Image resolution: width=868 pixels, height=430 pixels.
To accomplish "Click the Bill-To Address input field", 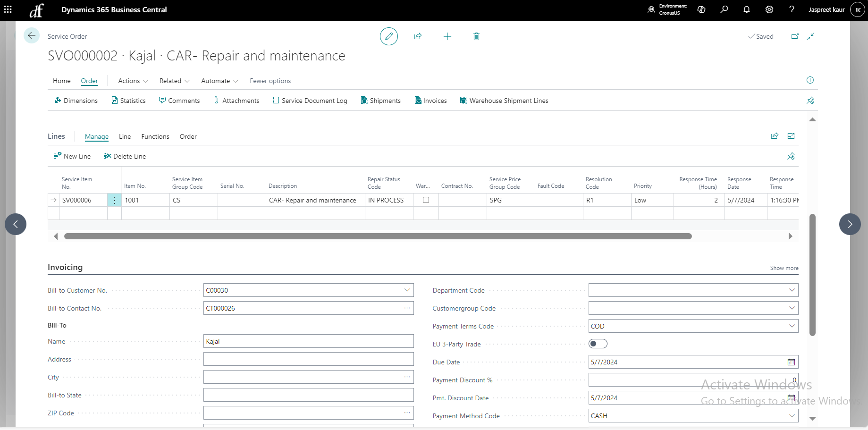I will 308,359.
